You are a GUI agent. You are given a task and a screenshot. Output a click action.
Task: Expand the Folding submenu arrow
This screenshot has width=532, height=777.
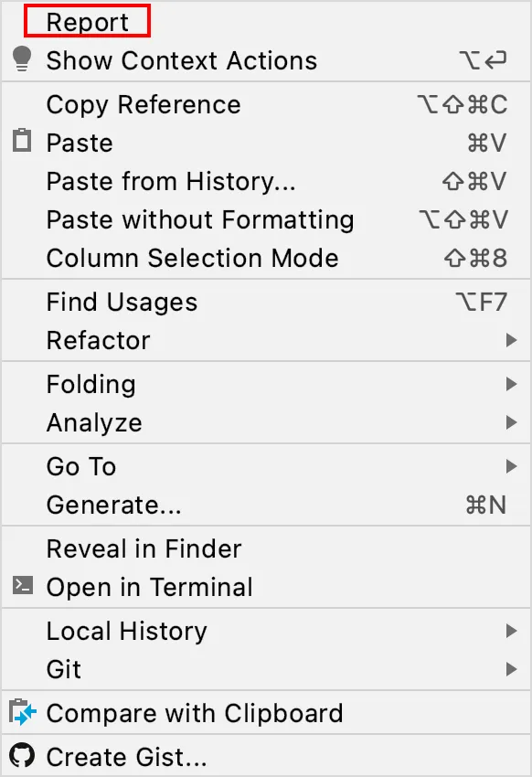(x=511, y=384)
